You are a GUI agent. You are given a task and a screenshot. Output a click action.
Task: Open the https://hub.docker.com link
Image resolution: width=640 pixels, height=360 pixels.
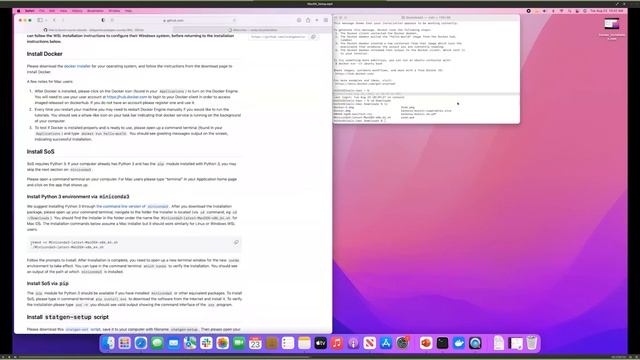point(127,97)
